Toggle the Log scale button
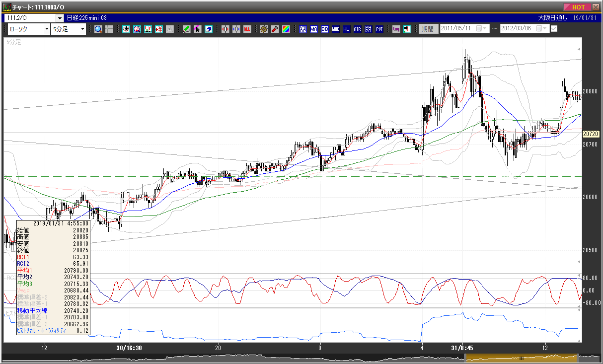The image size is (603, 364). [396, 29]
